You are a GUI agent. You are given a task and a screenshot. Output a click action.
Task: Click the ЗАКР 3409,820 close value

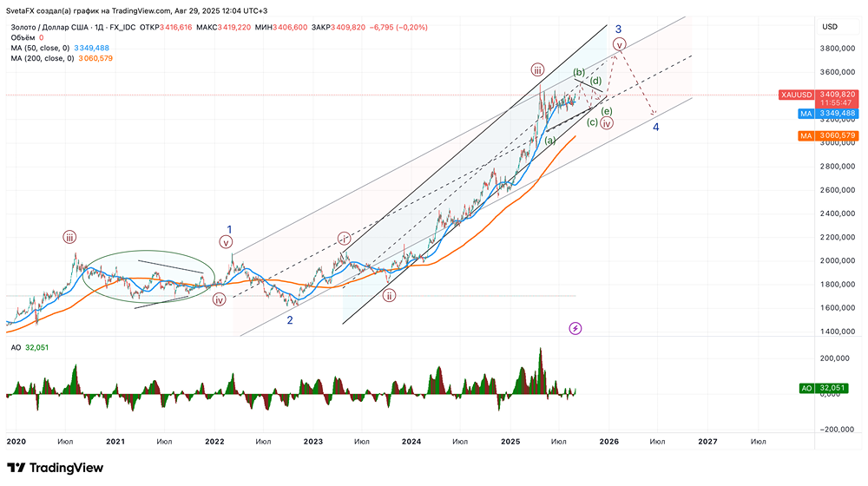pyautogui.click(x=339, y=27)
